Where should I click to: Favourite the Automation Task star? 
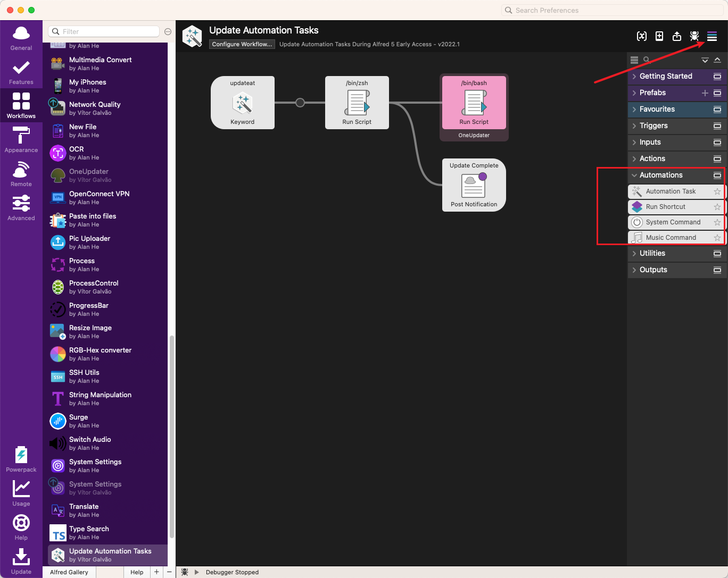point(717,191)
